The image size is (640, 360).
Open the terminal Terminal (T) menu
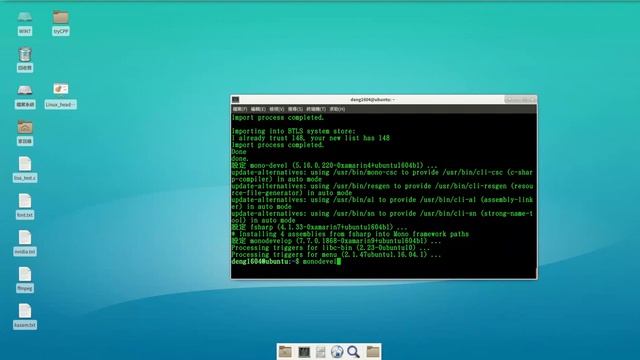[316, 109]
